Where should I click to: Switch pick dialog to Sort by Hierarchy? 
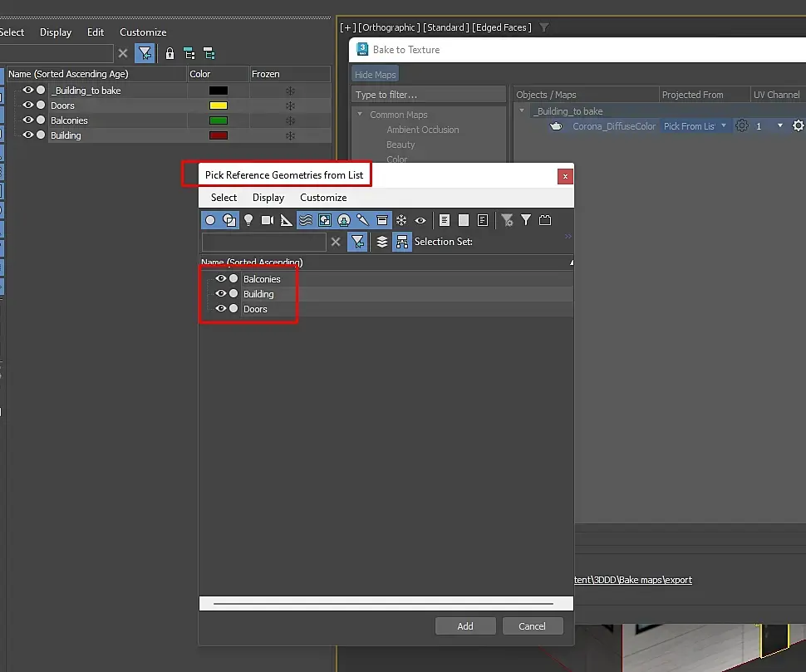[401, 242]
